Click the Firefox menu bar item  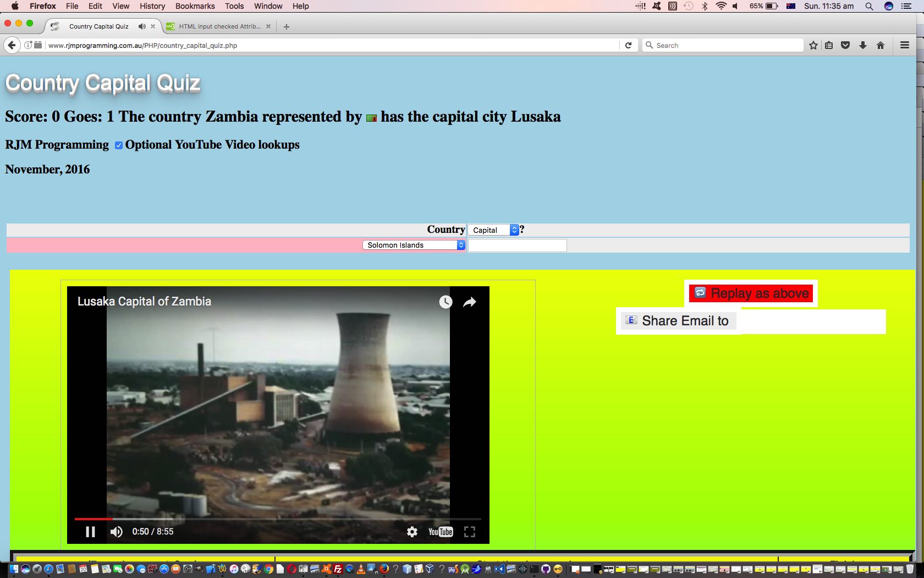tap(42, 6)
